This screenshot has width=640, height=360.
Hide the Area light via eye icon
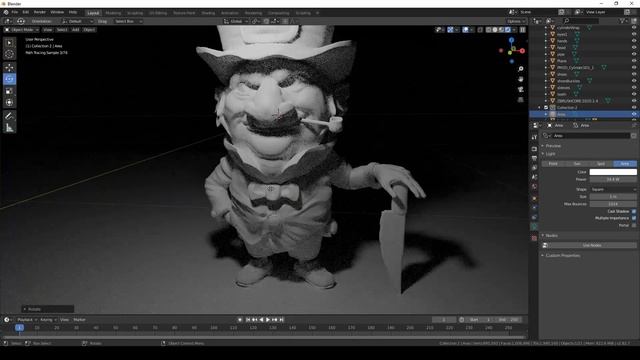[x=634, y=114]
